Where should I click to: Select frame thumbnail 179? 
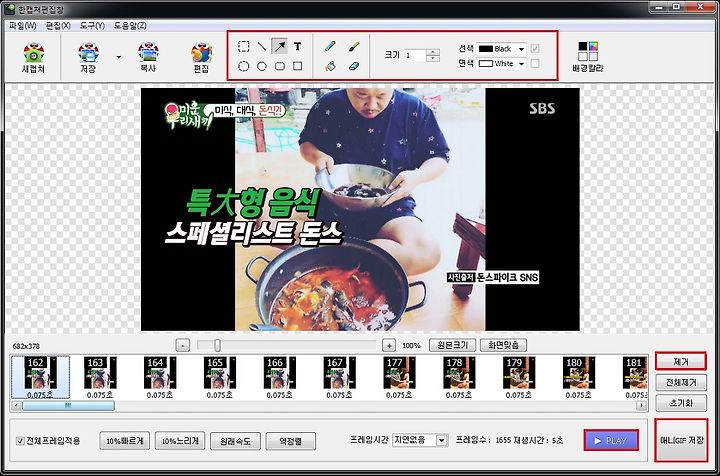click(x=519, y=377)
